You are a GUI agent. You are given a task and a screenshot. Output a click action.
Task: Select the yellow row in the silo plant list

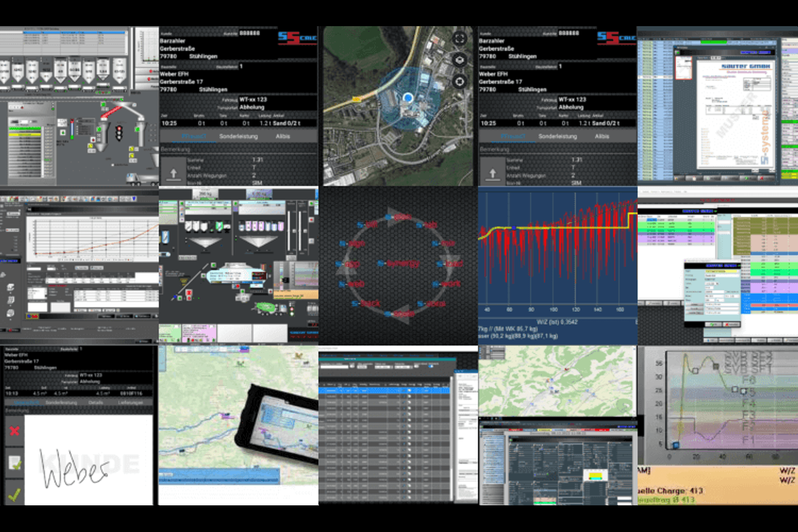[x=25, y=134]
